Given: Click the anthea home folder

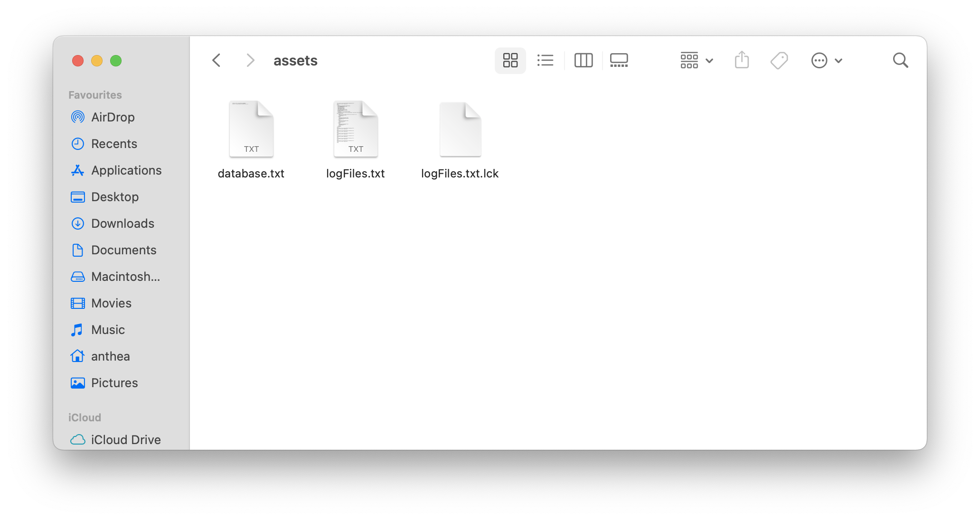Looking at the screenshot, I should pos(110,355).
